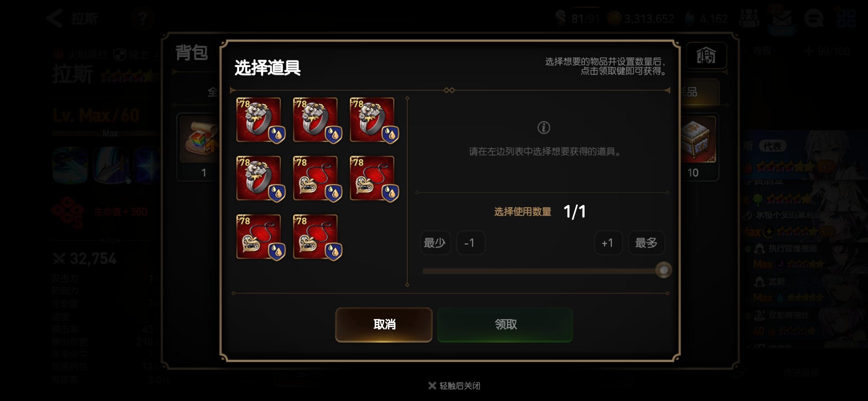The width and height of the screenshot is (868, 401).
Task: Click the 领取 claim button
Action: pos(505,325)
